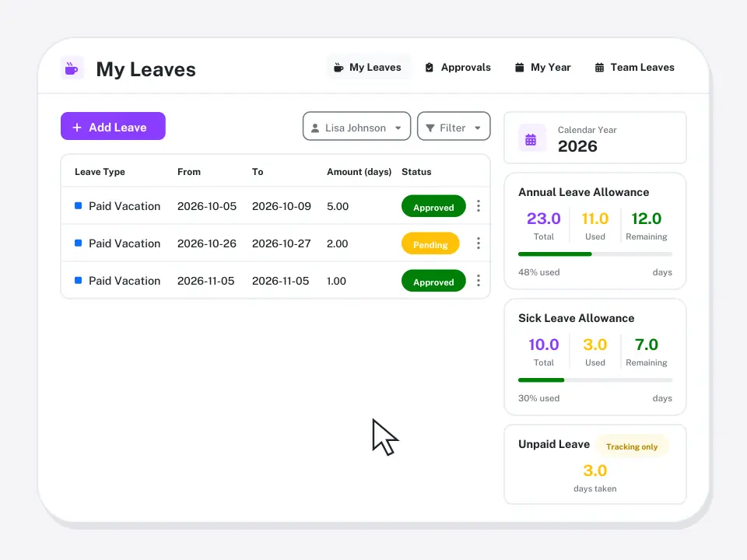This screenshot has height=560, width=747.
Task: Expand the Lisa Johnson employee dropdown
Action: point(356,126)
